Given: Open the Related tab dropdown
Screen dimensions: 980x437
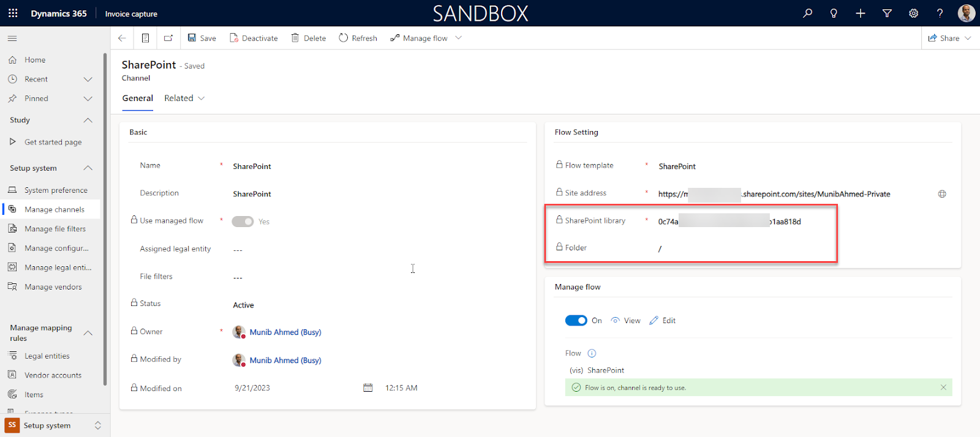Looking at the screenshot, I should click(184, 99).
